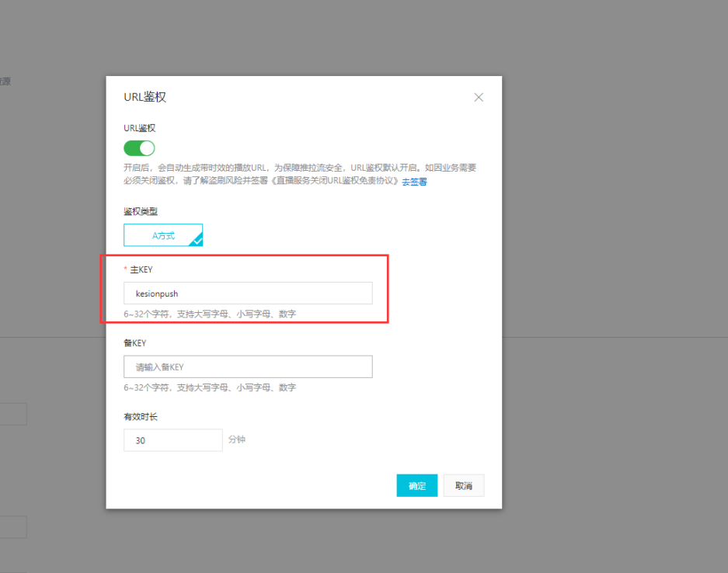Screen dimensions: 728x573
Task: Click the hint text under 备KEY field
Action: [209, 387]
